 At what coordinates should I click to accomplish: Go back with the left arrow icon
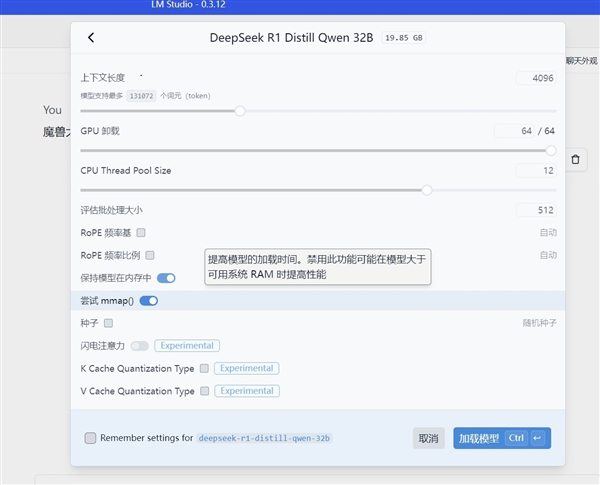pyautogui.click(x=91, y=38)
